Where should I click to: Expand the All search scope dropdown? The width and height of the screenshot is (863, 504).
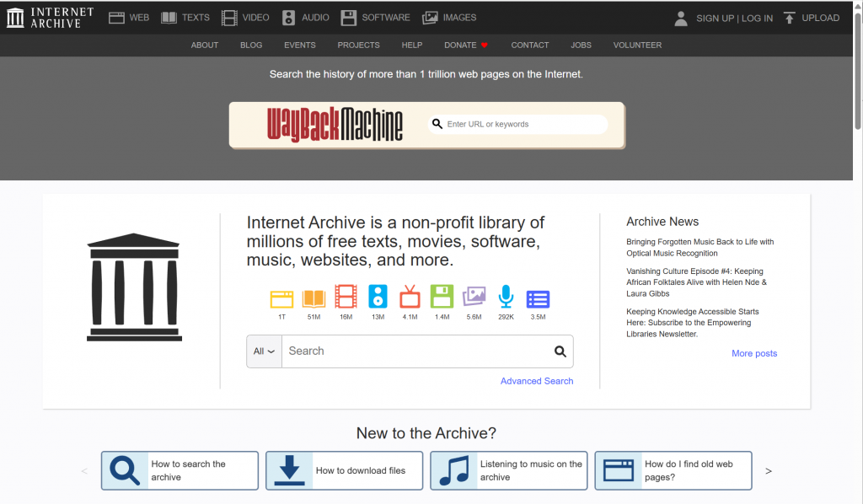tap(264, 351)
